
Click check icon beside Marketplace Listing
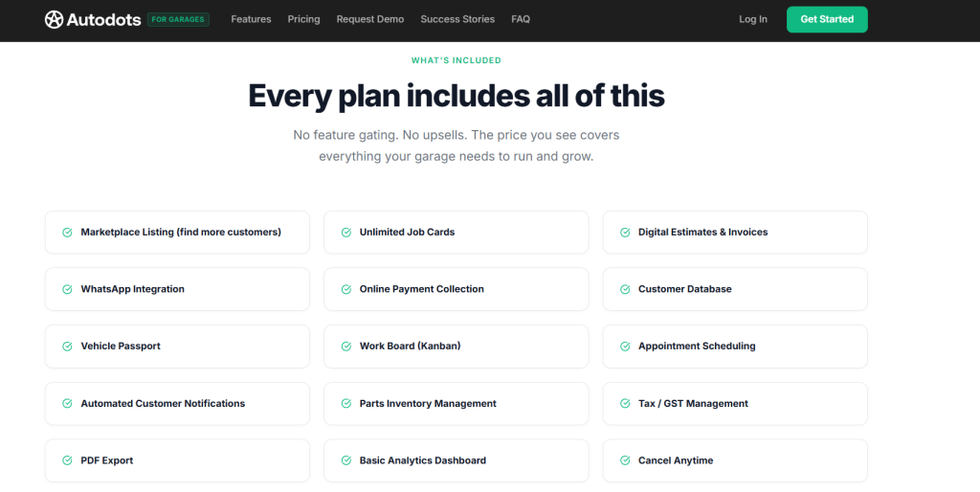pos(67,233)
